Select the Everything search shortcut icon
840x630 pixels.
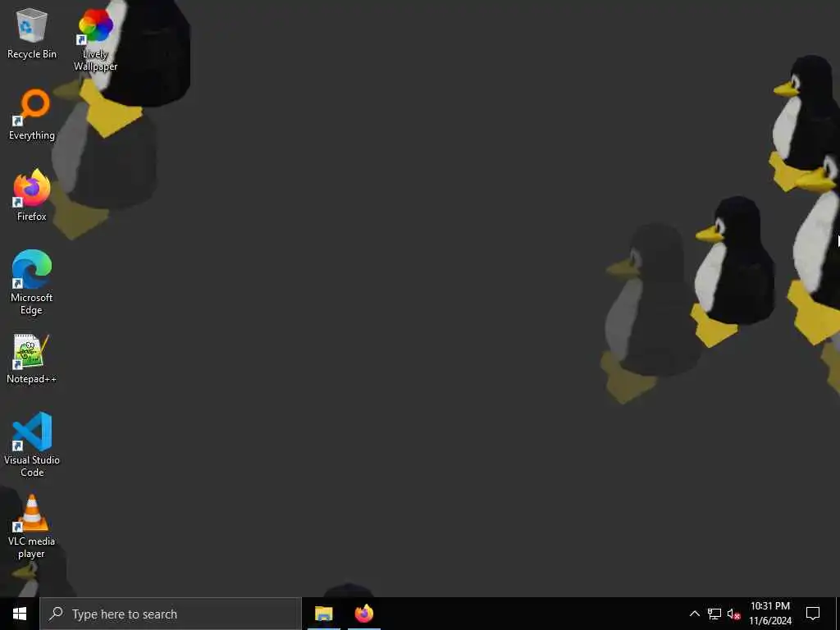[32, 115]
